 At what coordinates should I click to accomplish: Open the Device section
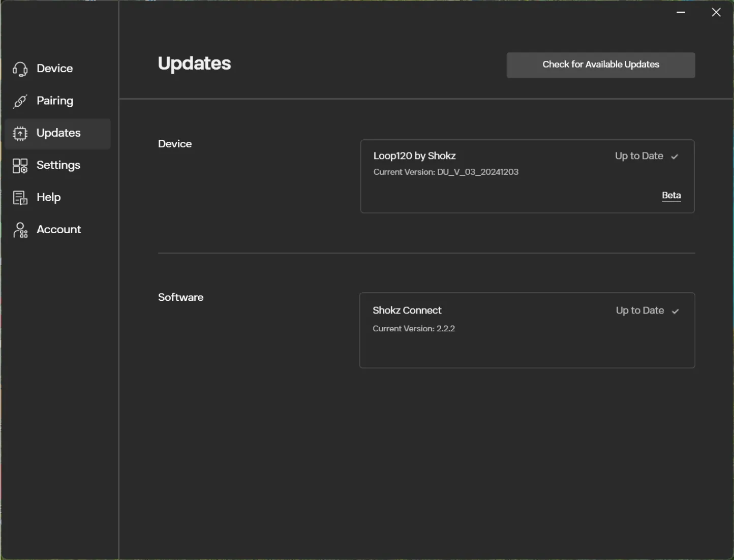58,69
